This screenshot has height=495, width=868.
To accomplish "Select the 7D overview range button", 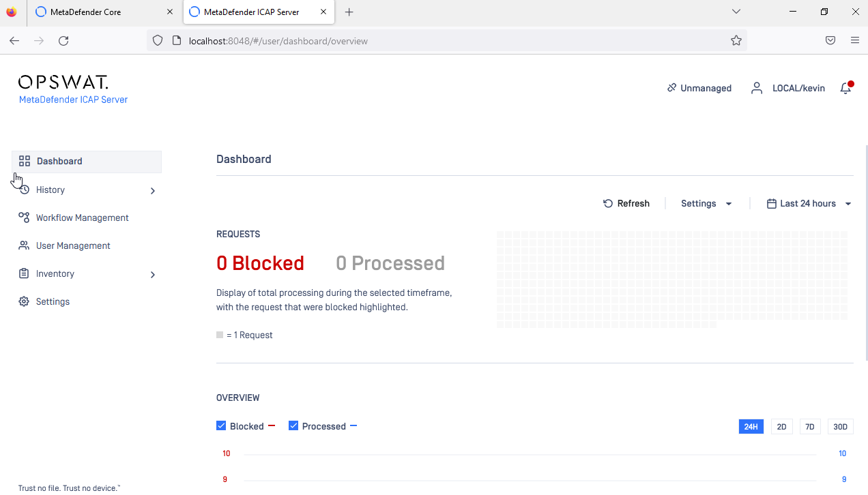I will coord(809,426).
